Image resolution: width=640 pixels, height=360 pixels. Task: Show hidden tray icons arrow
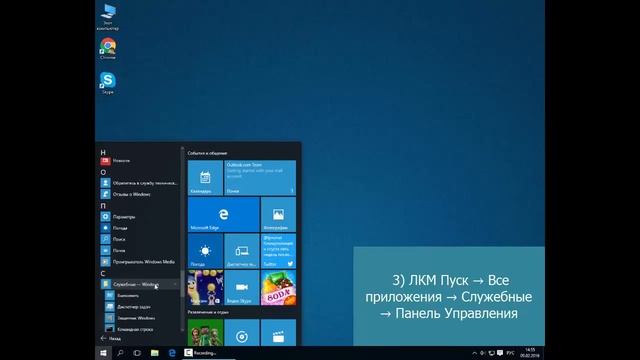tap(474, 353)
